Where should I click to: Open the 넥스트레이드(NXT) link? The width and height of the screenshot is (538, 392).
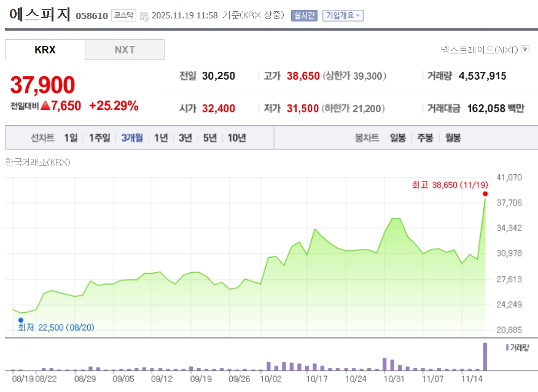click(x=480, y=50)
